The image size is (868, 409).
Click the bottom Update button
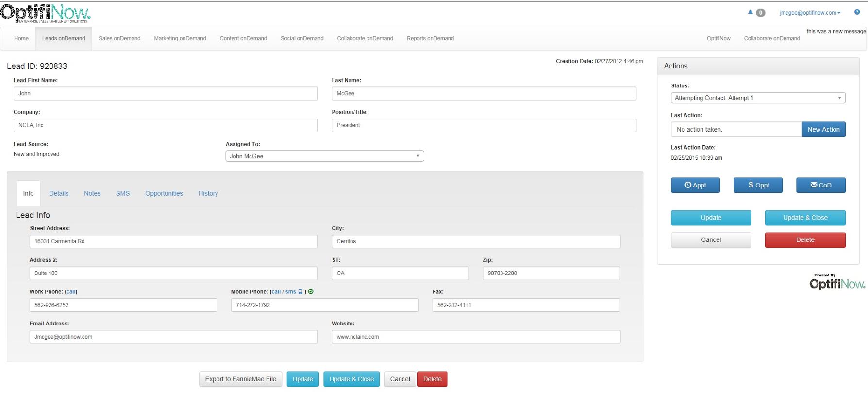303,379
